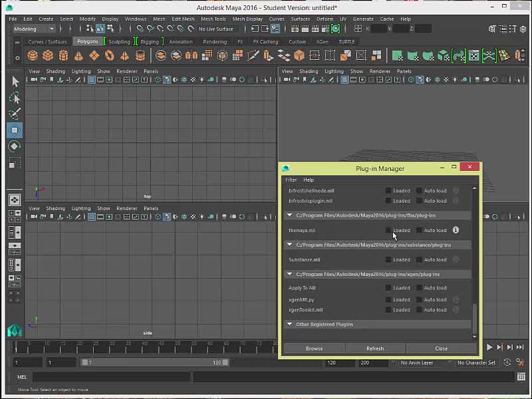Click the Browse button
Viewport: 532px width, 399px height.
tap(314, 348)
